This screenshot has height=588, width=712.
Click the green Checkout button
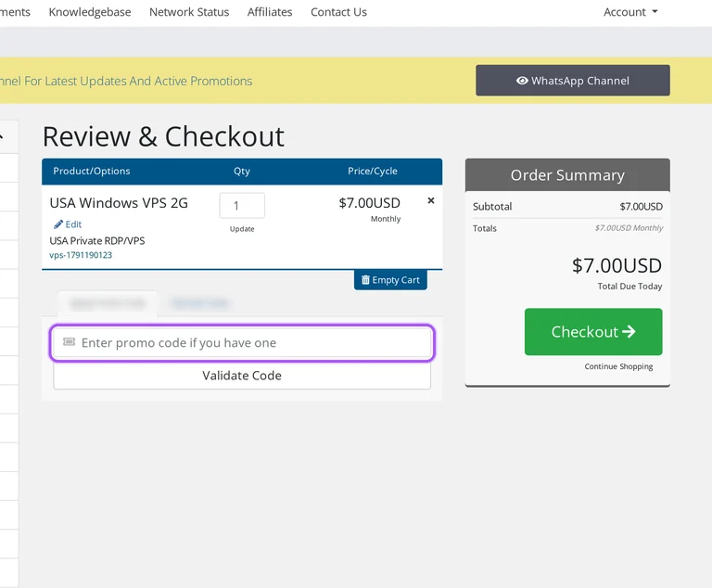click(x=593, y=332)
